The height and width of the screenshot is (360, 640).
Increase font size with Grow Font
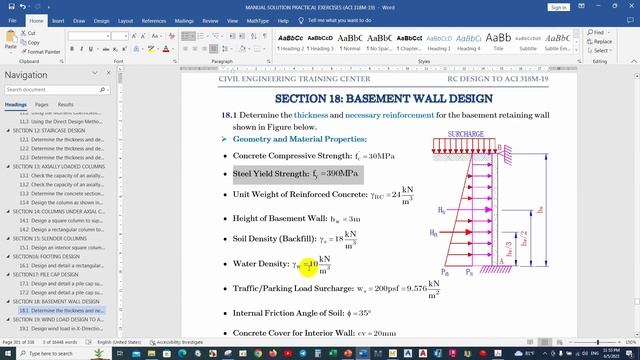134,36
